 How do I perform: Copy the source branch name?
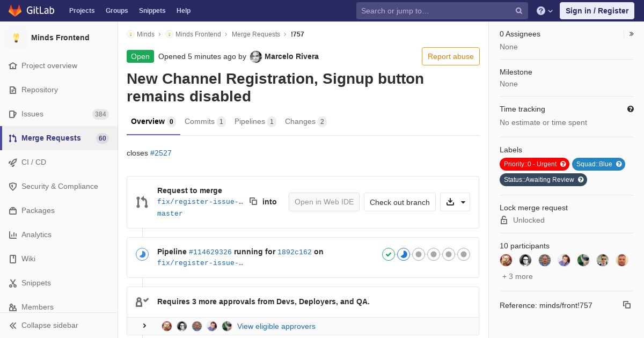(253, 201)
